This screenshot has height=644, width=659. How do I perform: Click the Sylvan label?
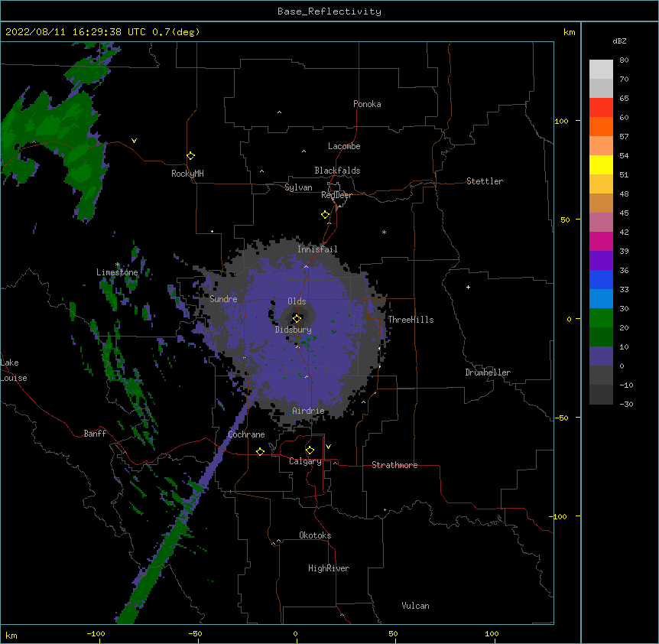[x=298, y=187]
